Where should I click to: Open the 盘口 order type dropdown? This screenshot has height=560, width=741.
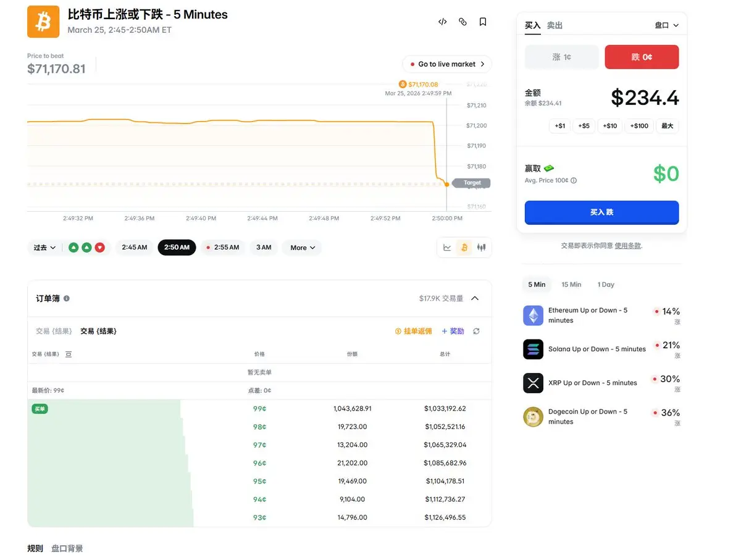[667, 25]
